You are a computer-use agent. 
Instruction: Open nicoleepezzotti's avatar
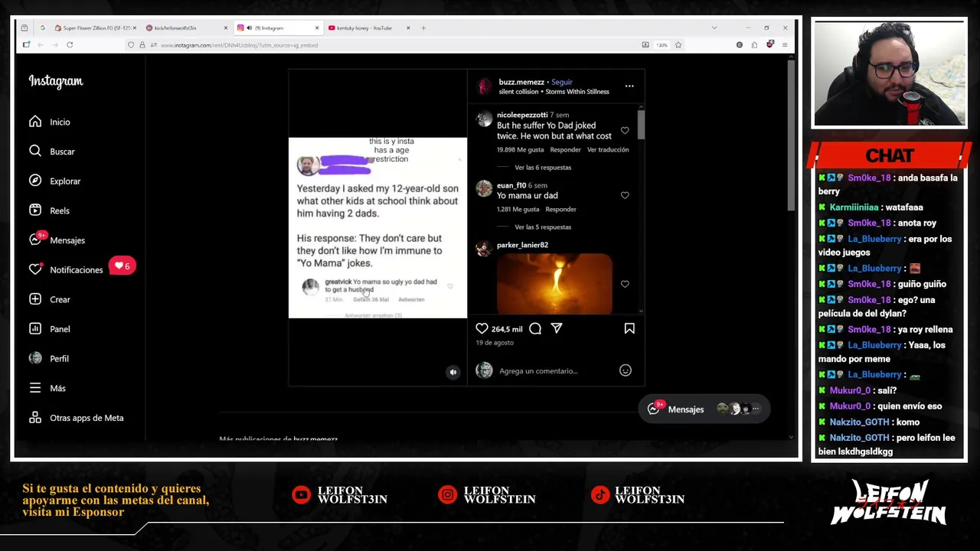pyautogui.click(x=484, y=119)
